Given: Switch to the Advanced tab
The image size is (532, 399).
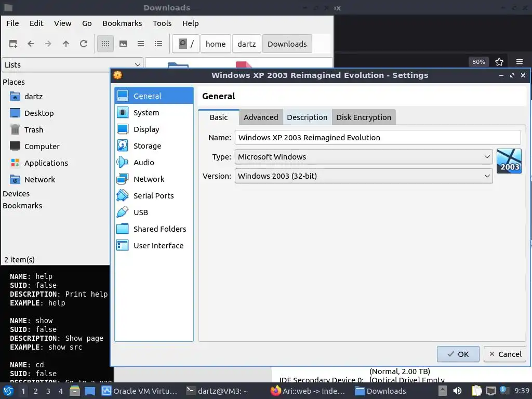Looking at the screenshot, I should click(x=261, y=117).
